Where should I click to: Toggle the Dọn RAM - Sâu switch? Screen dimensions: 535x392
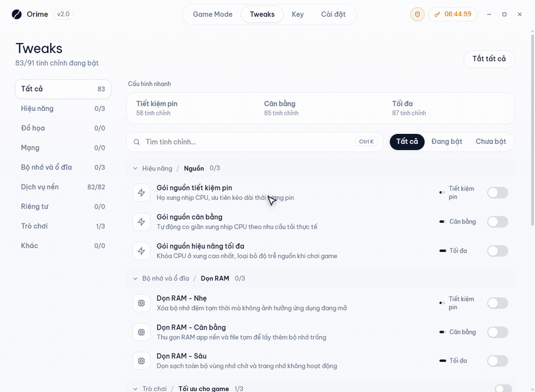[x=498, y=361]
